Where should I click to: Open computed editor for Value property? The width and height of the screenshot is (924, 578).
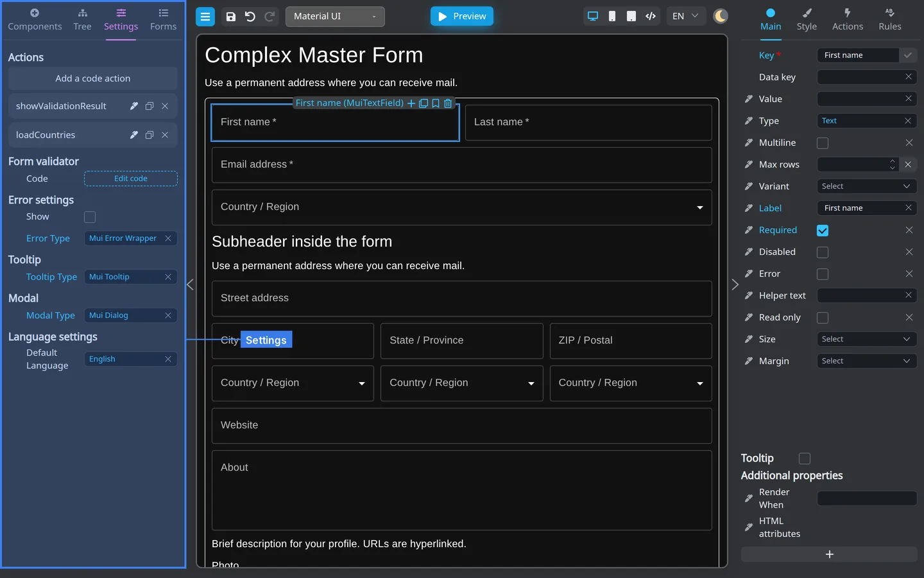[749, 99]
